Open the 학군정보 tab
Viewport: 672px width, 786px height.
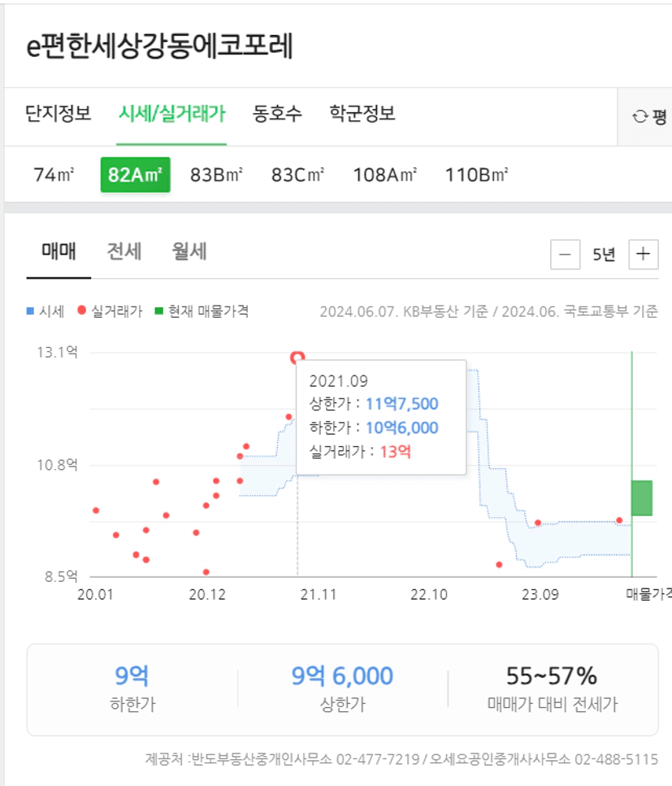point(362,114)
